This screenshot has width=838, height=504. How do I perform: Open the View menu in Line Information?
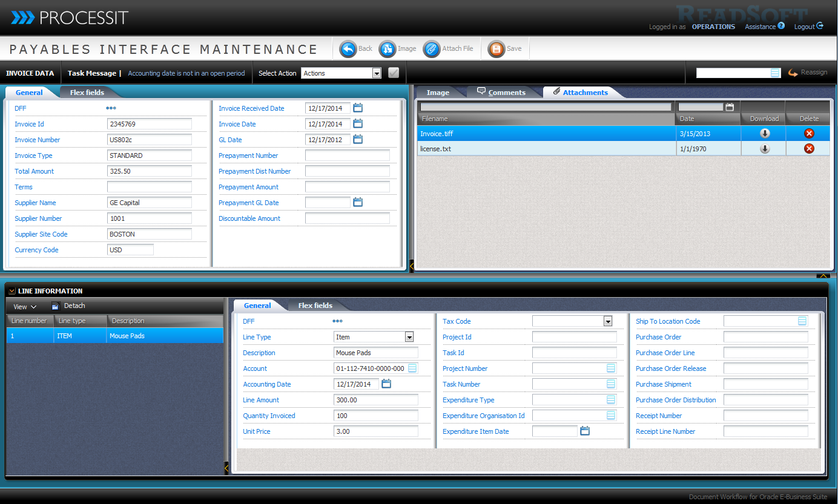pyautogui.click(x=25, y=307)
